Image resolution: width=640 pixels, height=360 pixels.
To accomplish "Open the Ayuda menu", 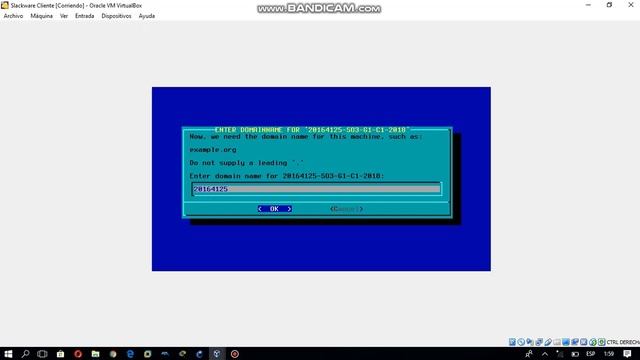I will tap(147, 16).
